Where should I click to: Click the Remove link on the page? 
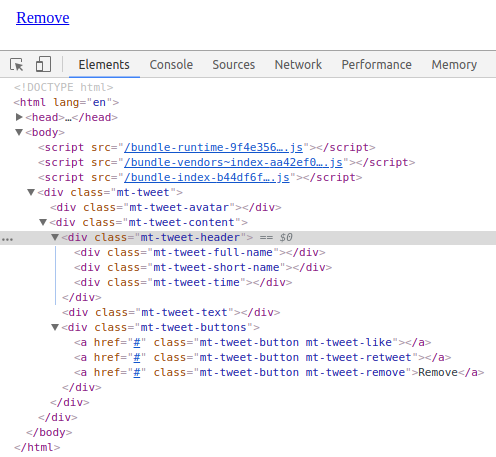click(43, 18)
